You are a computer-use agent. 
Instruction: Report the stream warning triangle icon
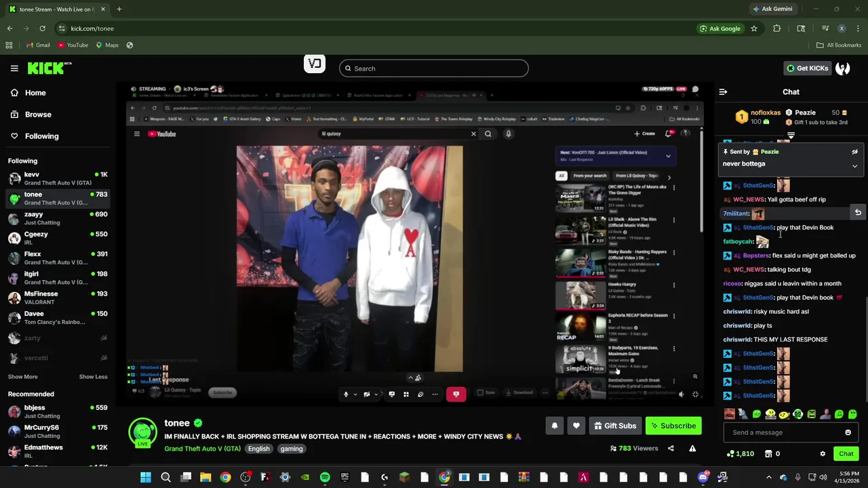(692, 448)
